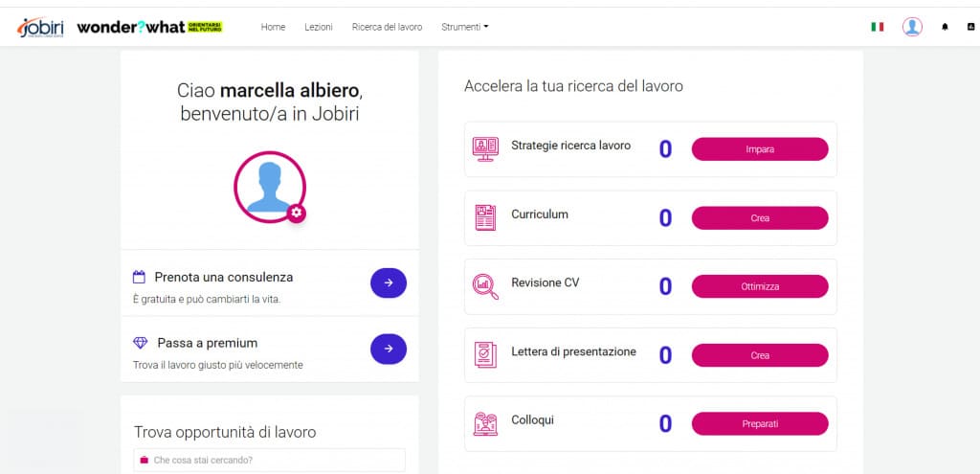Image resolution: width=980 pixels, height=474 pixels.
Task: Click the Trova opportunità di lavoro heading
Action: [x=225, y=432]
